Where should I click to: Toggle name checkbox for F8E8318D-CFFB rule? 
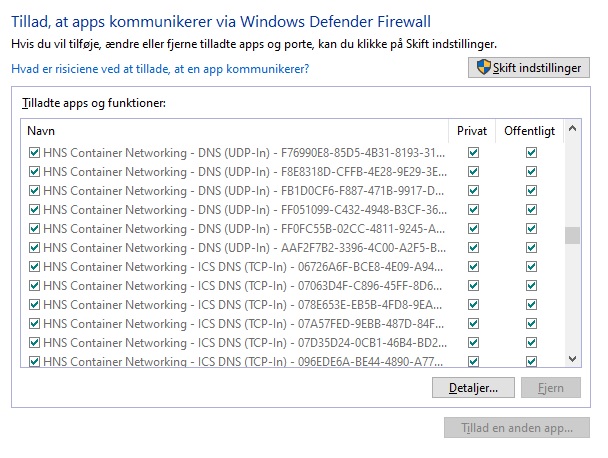click(x=34, y=171)
